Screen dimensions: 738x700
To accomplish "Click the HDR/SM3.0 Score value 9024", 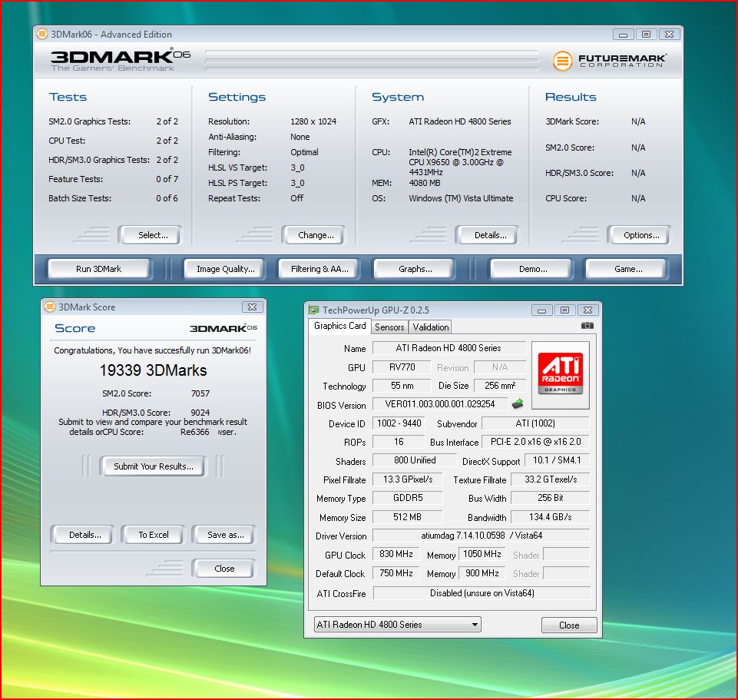I will point(200,413).
